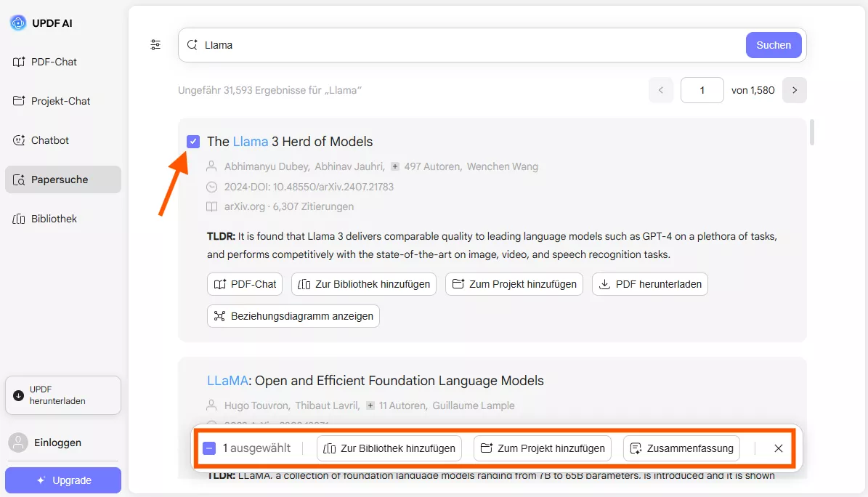The image size is (868, 497).
Task: Click Beziehungsdiagramm anzeigen button
Action: coord(293,316)
